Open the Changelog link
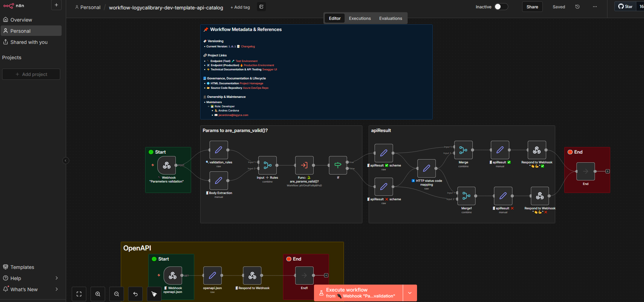The height and width of the screenshot is (302, 644). click(x=248, y=46)
